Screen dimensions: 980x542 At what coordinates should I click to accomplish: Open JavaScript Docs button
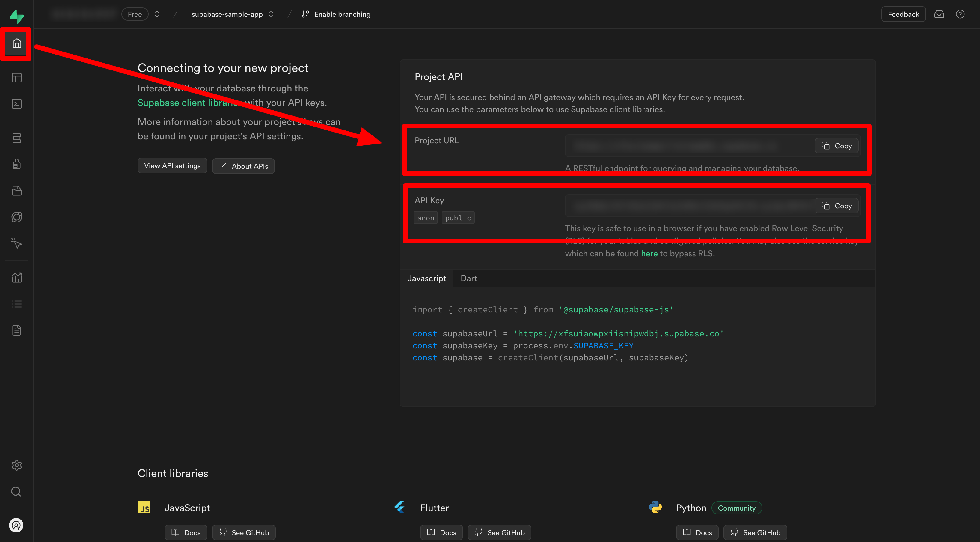[x=186, y=532]
